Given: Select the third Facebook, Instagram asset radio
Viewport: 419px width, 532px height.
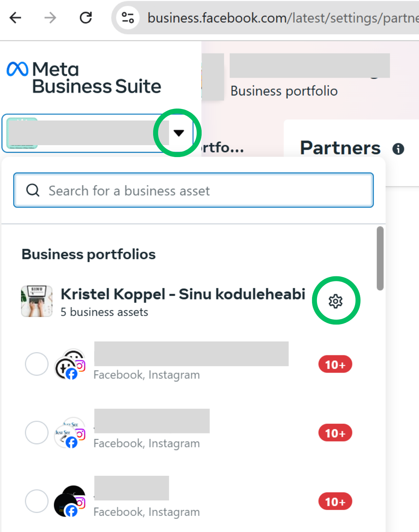Looking at the screenshot, I should pyautogui.click(x=37, y=501).
